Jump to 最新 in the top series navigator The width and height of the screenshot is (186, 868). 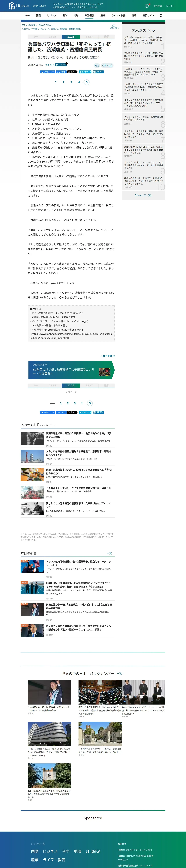(x=107, y=37)
